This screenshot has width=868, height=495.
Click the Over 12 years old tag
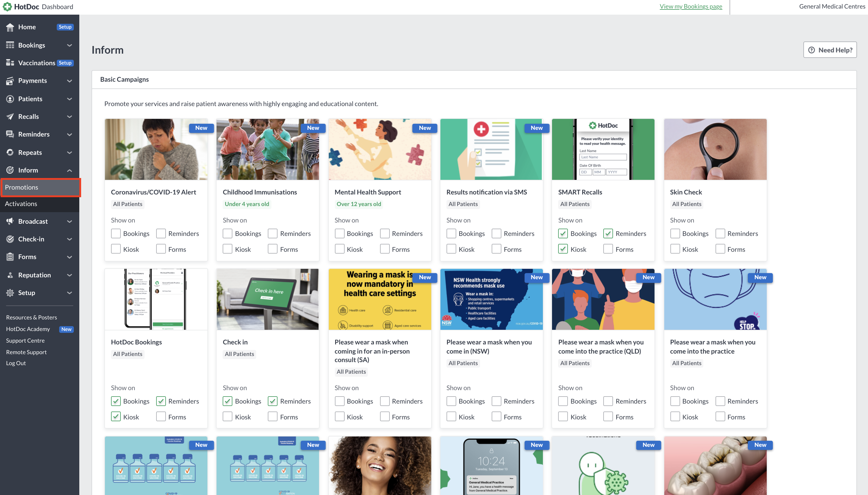pos(359,204)
